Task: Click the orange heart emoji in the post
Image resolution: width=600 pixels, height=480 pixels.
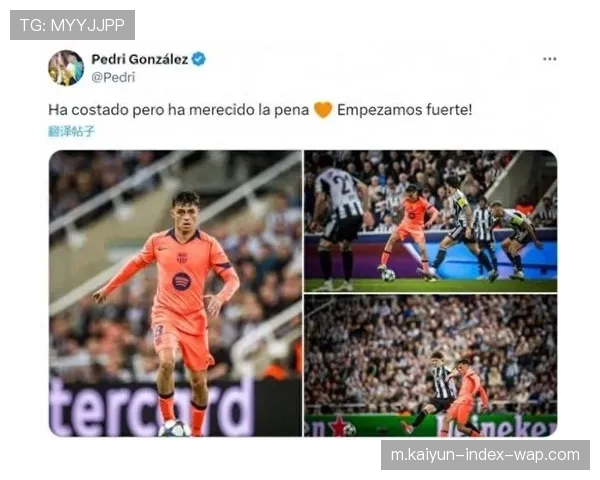Action: click(323, 110)
